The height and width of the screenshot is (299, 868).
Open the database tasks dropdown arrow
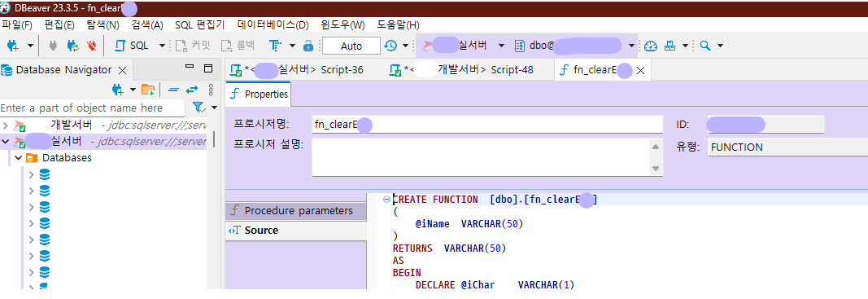[x=685, y=46]
